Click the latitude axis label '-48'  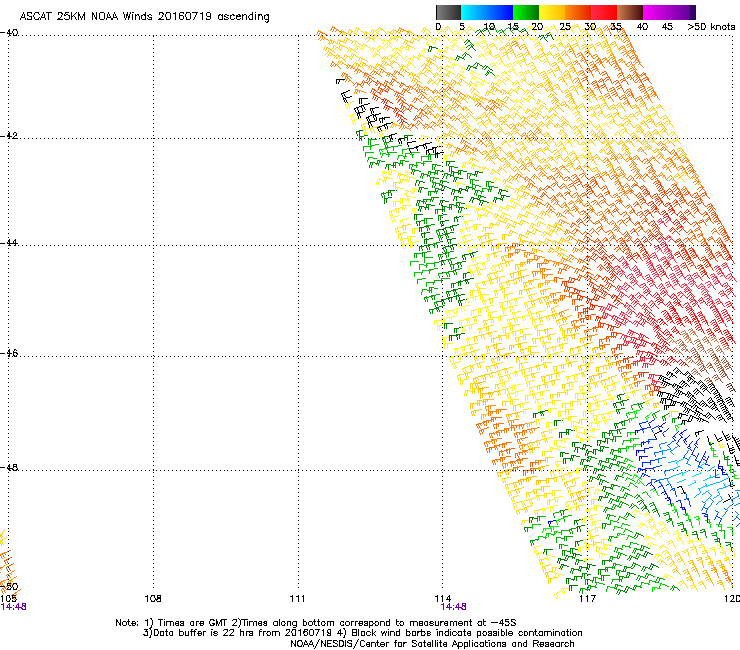(9, 467)
